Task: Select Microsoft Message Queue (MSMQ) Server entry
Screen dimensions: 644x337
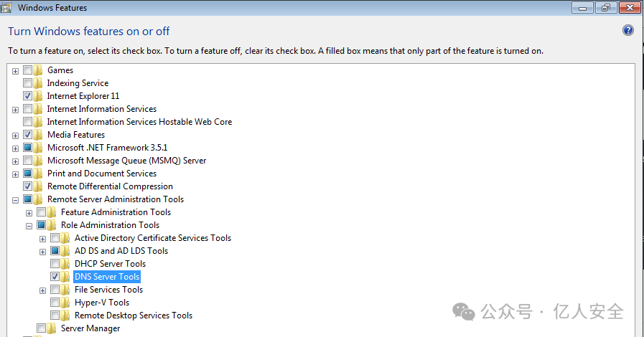Action: click(x=126, y=161)
